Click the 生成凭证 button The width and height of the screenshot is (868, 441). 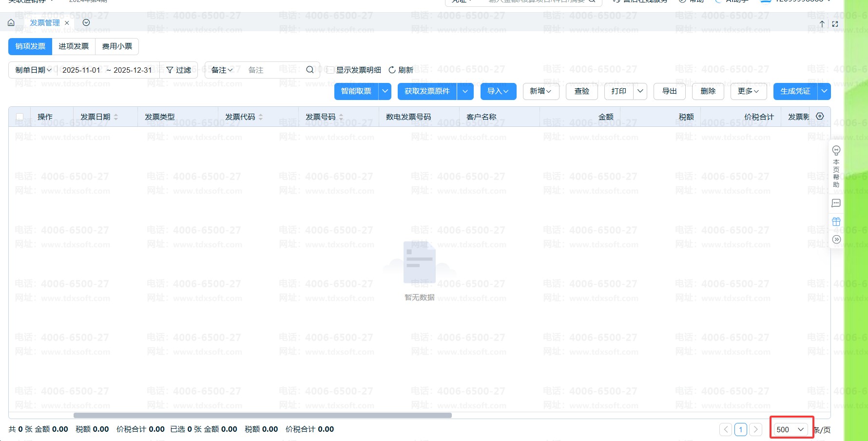(x=795, y=91)
